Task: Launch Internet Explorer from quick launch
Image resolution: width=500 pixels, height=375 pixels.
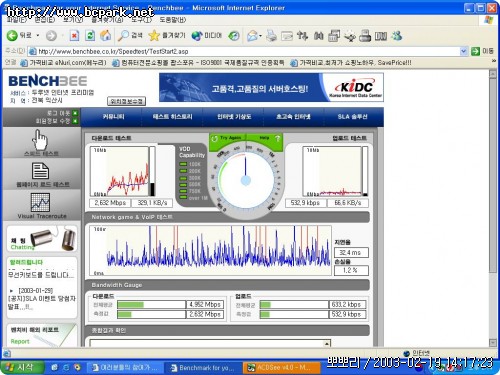Action: pos(66,367)
